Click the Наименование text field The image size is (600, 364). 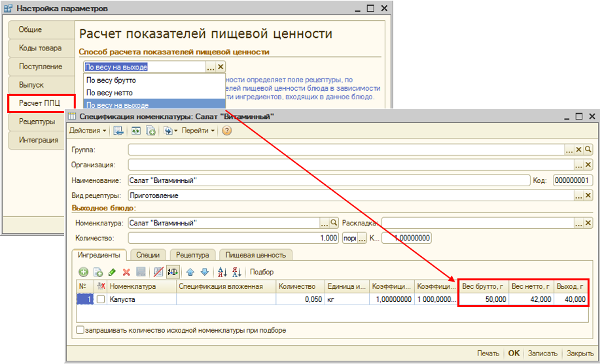[x=328, y=180]
